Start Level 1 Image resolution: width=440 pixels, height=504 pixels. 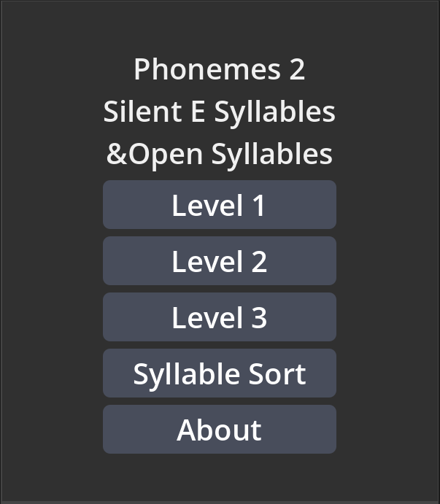(220, 205)
